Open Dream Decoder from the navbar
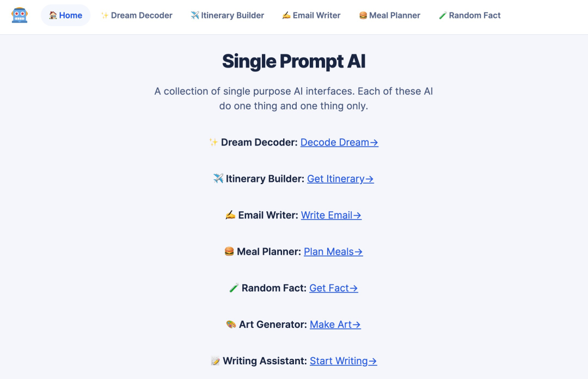The height and width of the screenshot is (379, 588). [x=137, y=15]
